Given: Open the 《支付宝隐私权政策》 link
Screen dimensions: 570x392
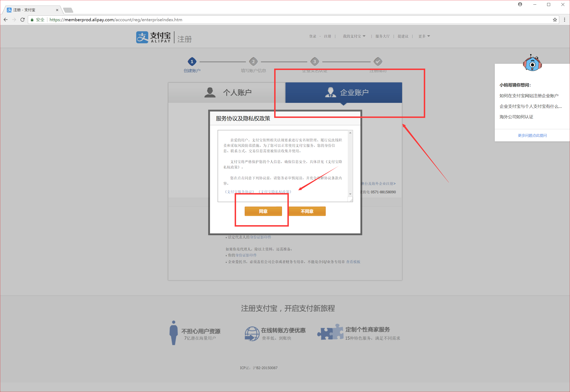Looking at the screenshot, I should tap(275, 191).
